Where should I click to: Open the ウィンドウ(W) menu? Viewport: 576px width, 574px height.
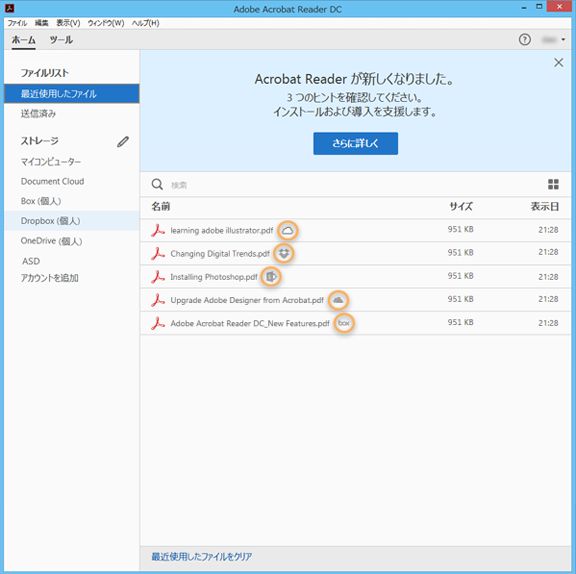tap(106, 23)
